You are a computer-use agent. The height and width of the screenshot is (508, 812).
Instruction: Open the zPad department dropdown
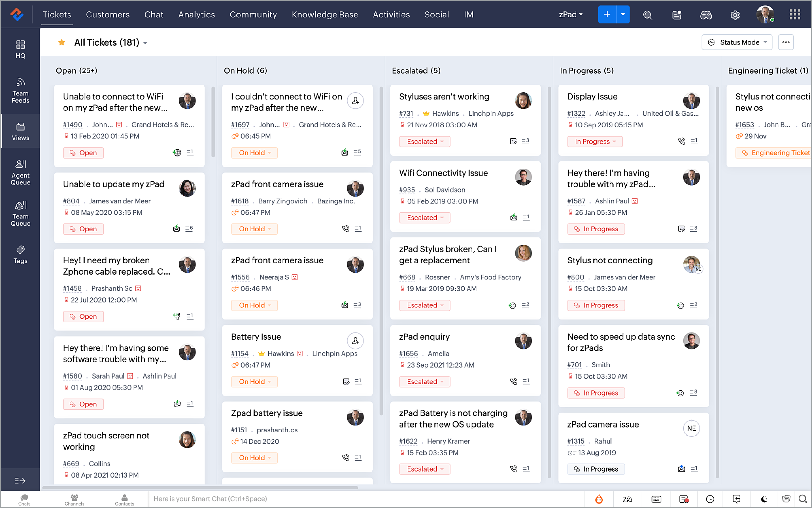tap(571, 15)
